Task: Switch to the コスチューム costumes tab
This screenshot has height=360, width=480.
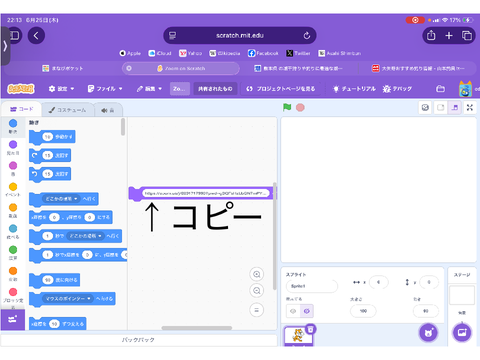Action: point(67,110)
